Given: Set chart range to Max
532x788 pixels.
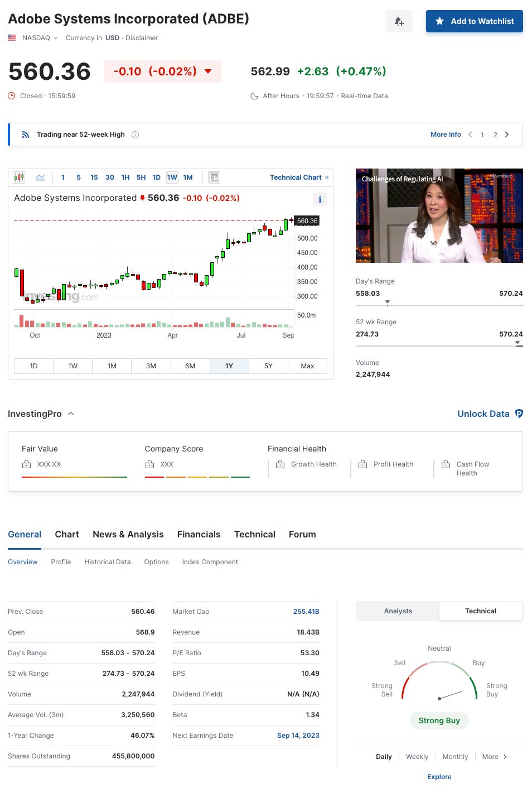Looking at the screenshot, I should [x=307, y=366].
